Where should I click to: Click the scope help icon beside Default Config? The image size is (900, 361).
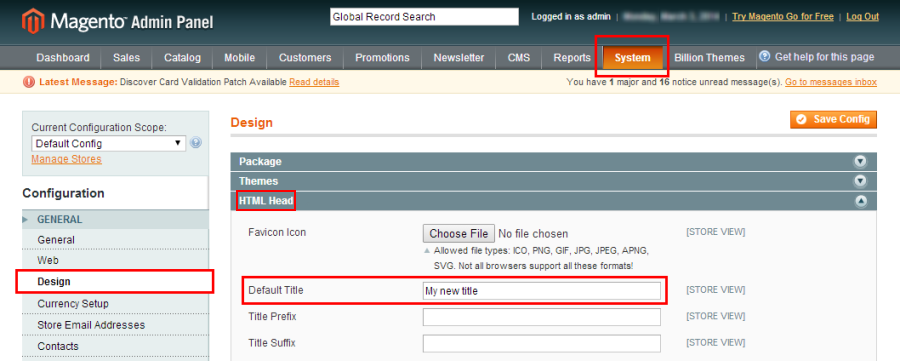[196, 143]
